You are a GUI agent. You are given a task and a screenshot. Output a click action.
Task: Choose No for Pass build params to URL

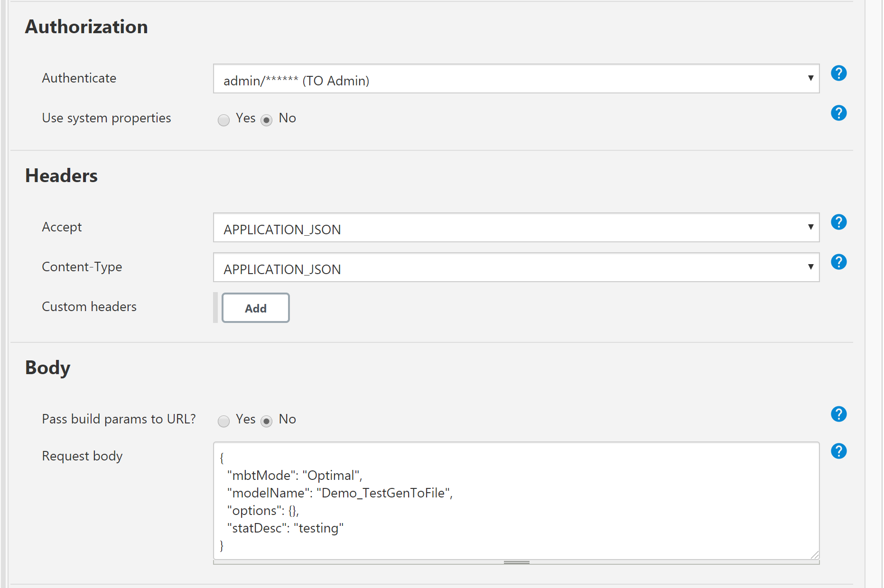(267, 421)
